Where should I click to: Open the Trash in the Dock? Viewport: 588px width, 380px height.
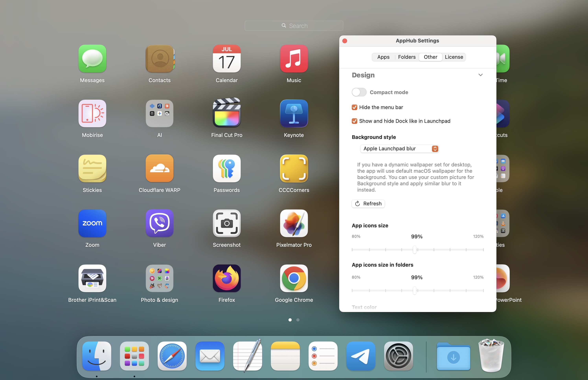click(491, 356)
